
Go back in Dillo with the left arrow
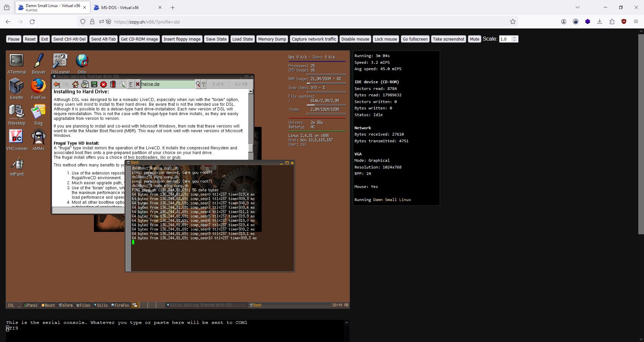[x=57, y=84]
